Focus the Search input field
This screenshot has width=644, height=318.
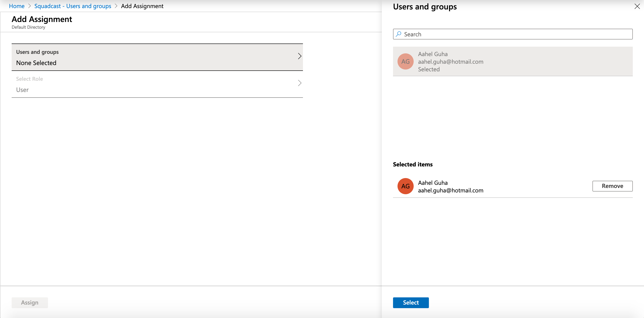click(515, 34)
